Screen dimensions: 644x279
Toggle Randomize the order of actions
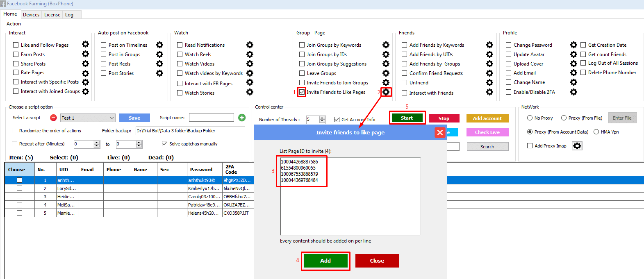click(15, 131)
